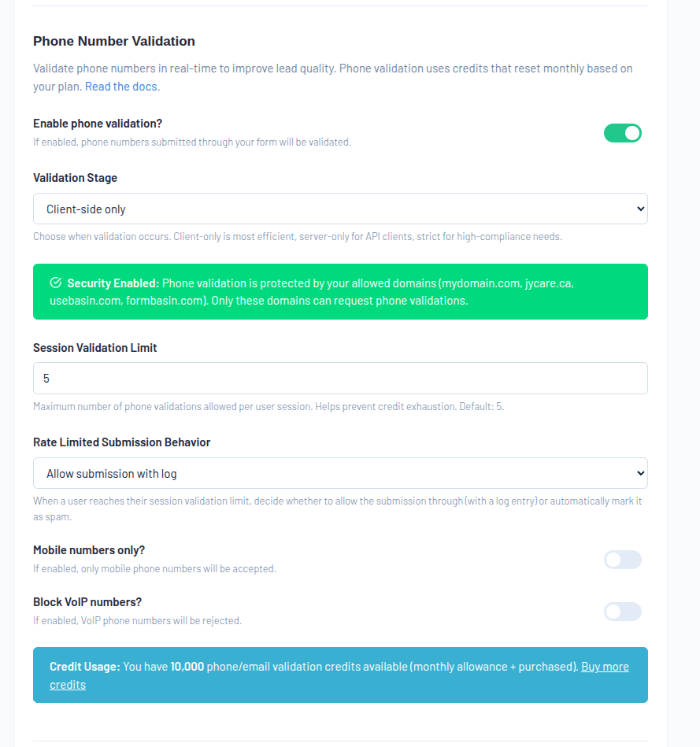Viewport: 700px width, 747px height.
Task: Enable Block VoIP numbers
Action: [623, 612]
